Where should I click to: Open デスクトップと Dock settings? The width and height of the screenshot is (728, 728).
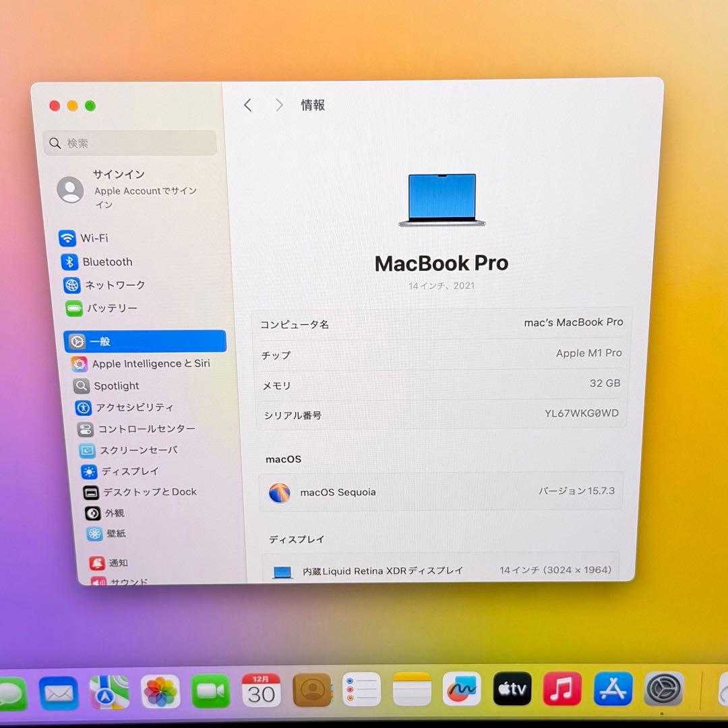tap(140, 492)
